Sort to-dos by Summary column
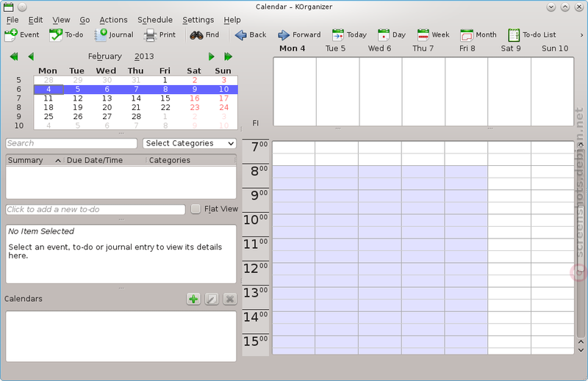The image size is (588, 381). coord(34,160)
